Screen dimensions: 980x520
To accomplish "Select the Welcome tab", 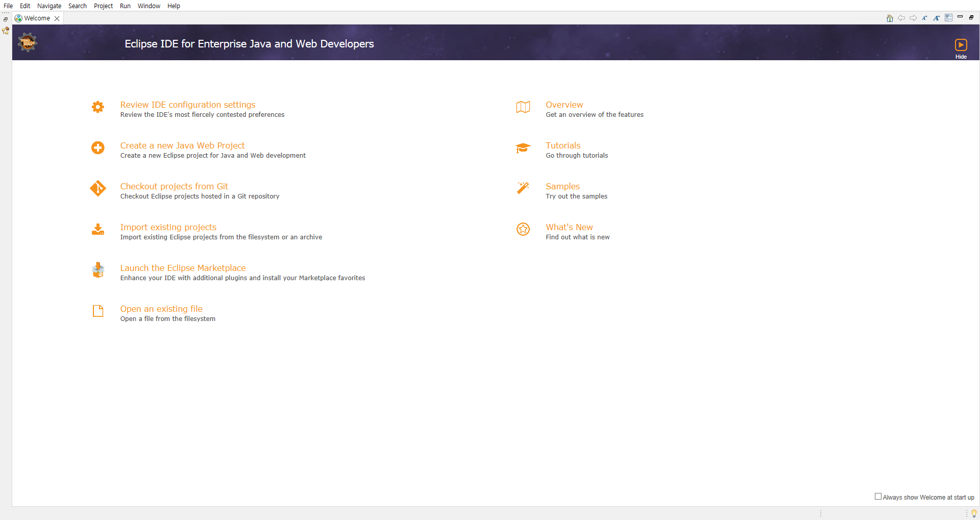I will pyautogui.click(x=37, y=18).
